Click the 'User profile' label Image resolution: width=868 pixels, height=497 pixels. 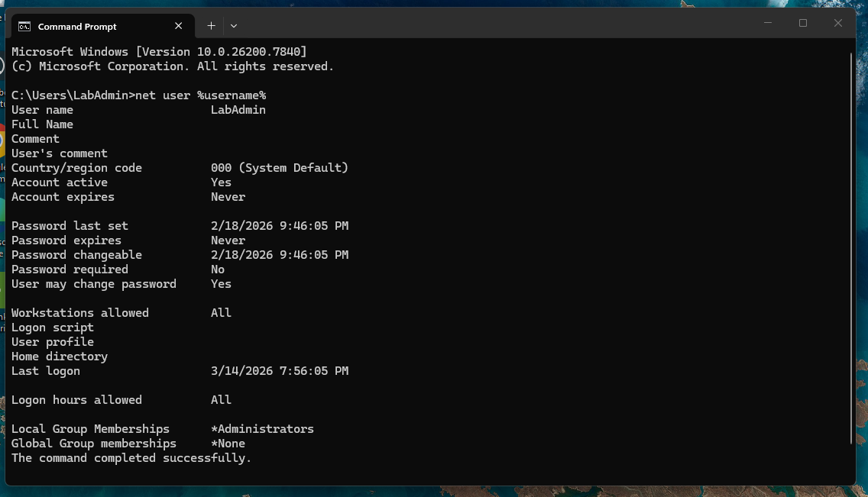tap(53, 342)
